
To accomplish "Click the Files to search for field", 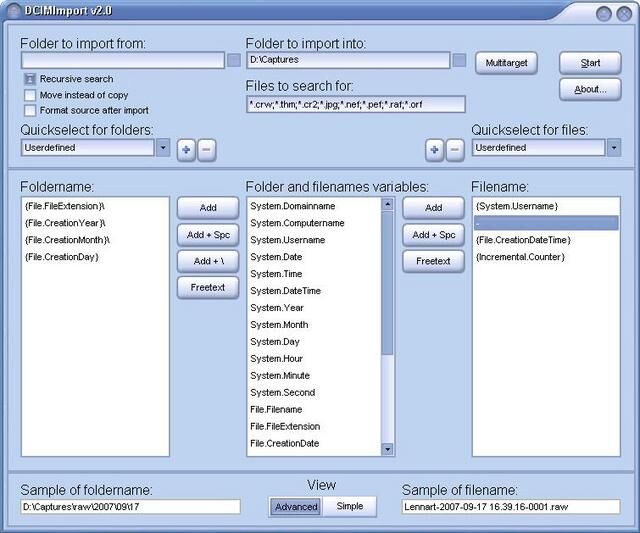I will pyautogui.click(x=355, y=104).
